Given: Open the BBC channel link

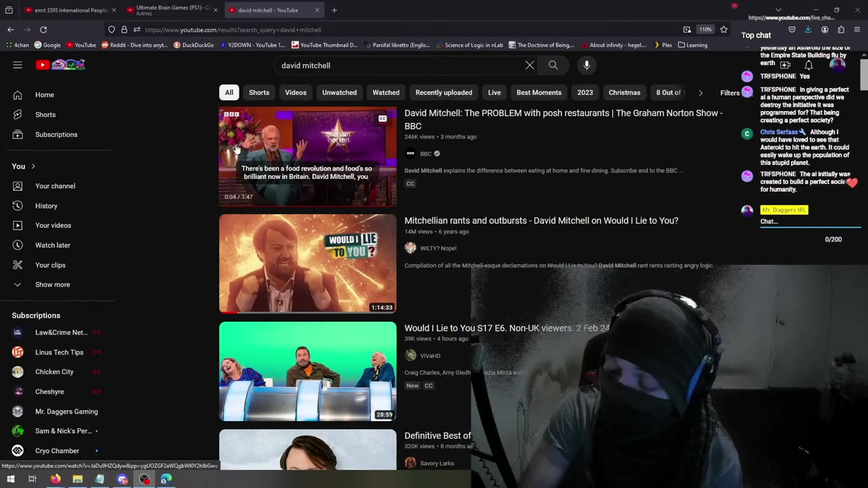Looking at the screenshot, I should pyautogui.click(x=426, y=154).
